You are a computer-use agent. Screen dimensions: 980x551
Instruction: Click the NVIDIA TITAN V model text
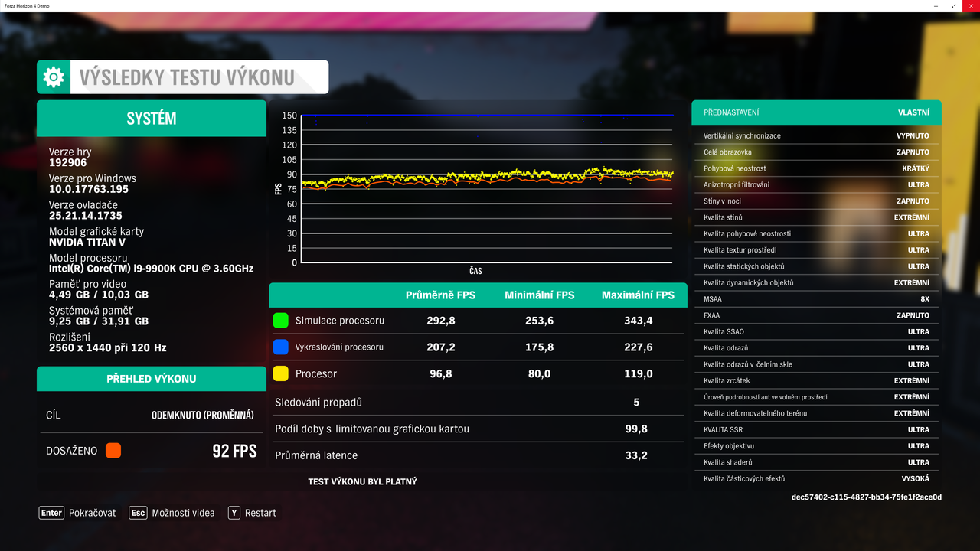point(87,242)
